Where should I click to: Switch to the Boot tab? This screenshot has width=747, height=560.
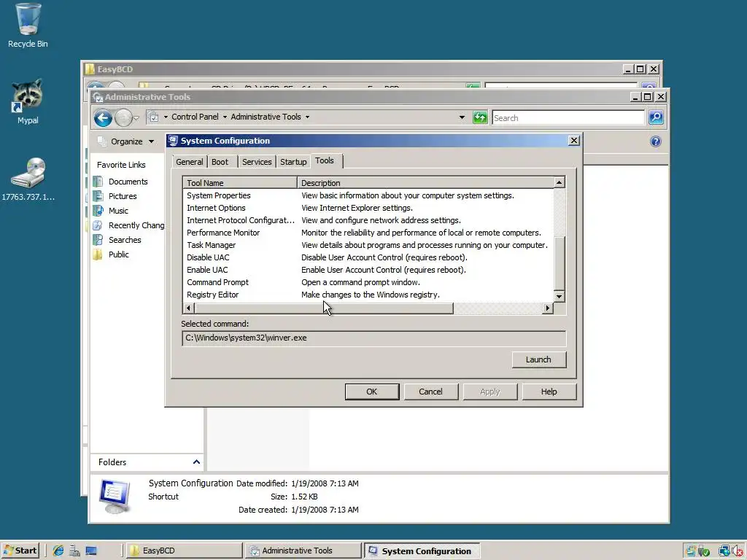coord(220,162)
